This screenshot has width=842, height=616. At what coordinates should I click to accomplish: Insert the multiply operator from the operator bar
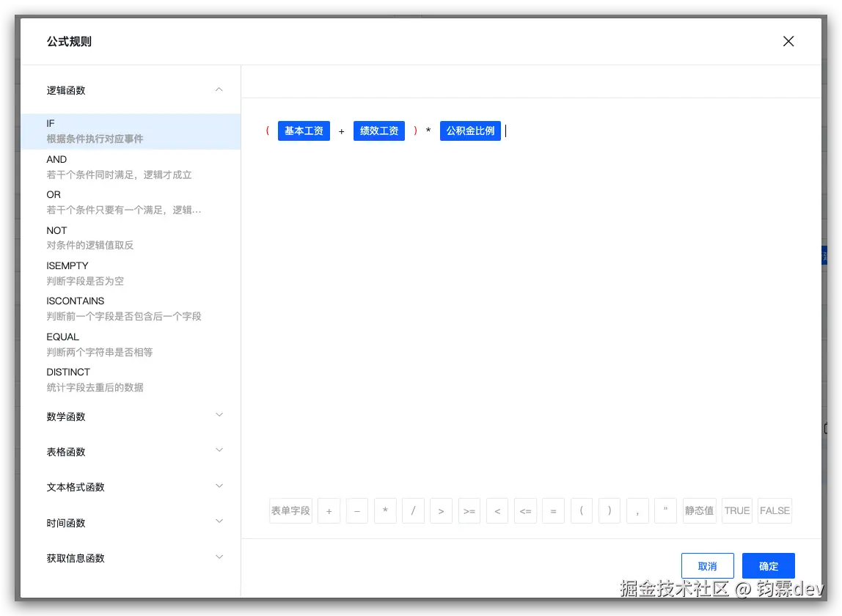[x=385, y=510]
